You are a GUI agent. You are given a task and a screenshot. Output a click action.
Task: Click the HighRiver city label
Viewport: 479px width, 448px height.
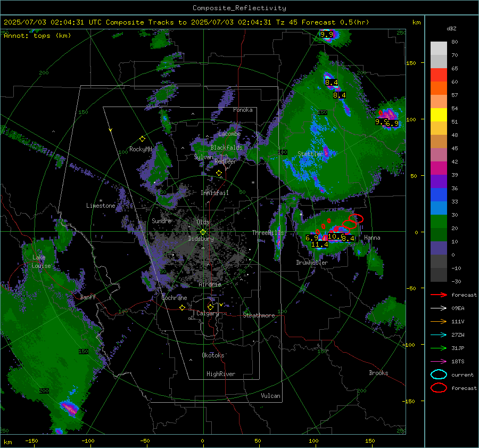pyautogui.click(x=221, y=374)
